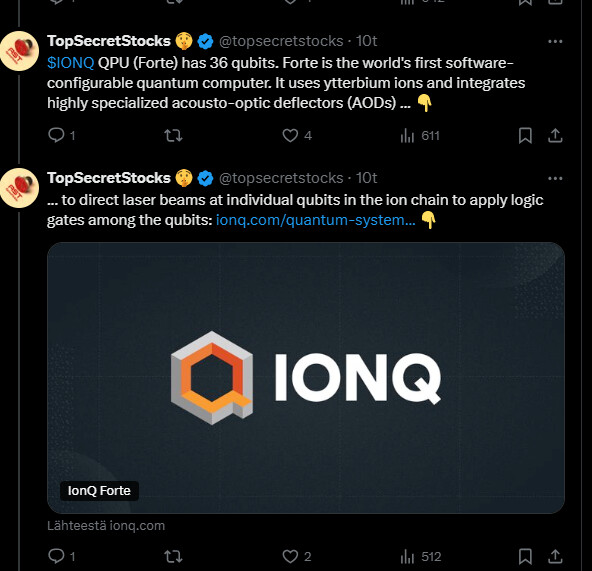Repost the tweet with IonQ link card
The height and width of the screenshot is (571, 592).
[x=173, y=556]
